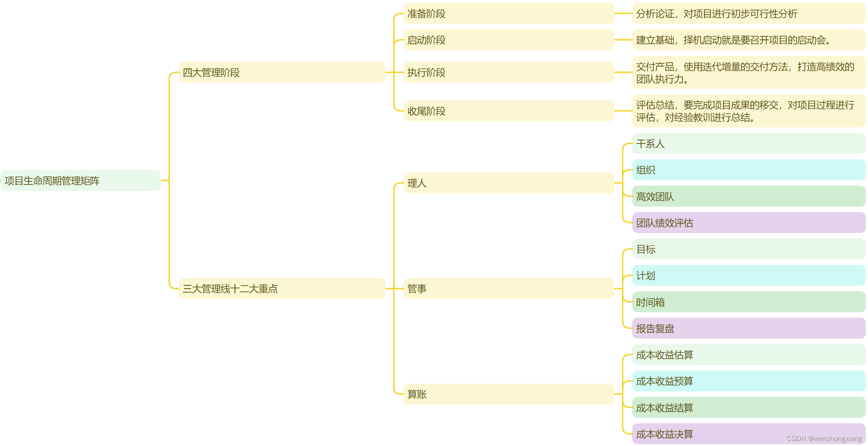This screenshot has width=868, height=446.
Task: Click the 计划 leaf node
Action: point(749,275)
